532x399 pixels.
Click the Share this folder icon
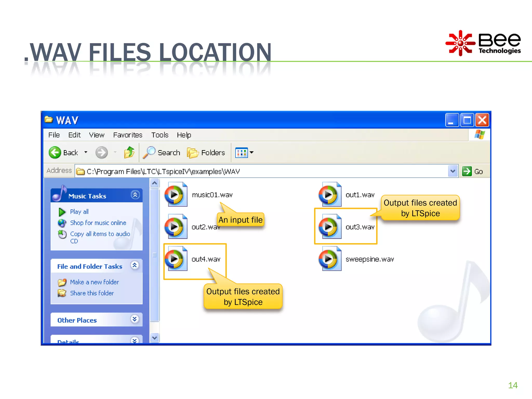(62, 293)
